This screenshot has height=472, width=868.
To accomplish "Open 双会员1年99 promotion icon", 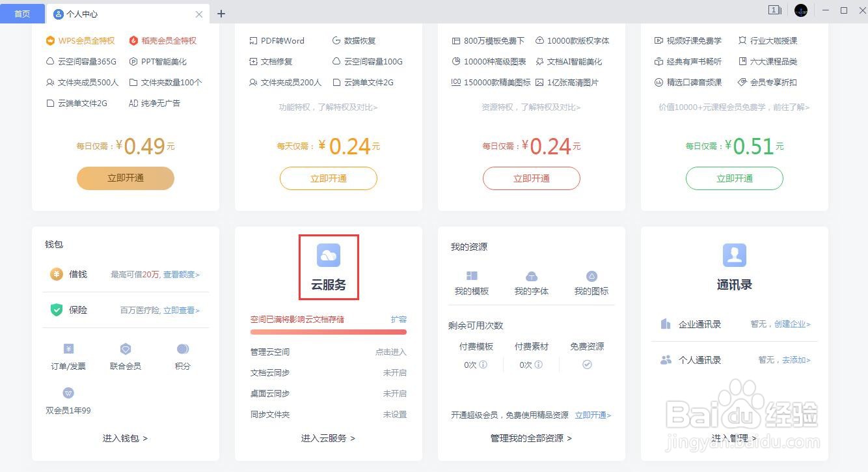I will click(68, 393).
